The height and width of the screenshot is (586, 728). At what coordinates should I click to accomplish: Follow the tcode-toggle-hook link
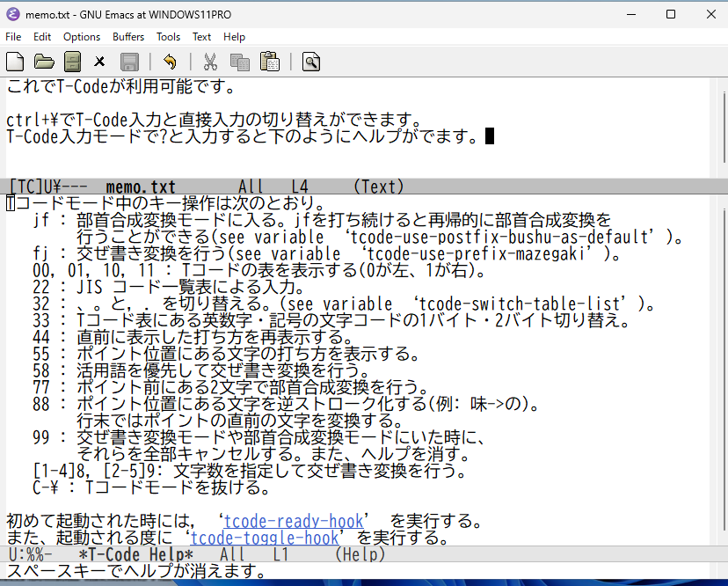coord(264,538)
